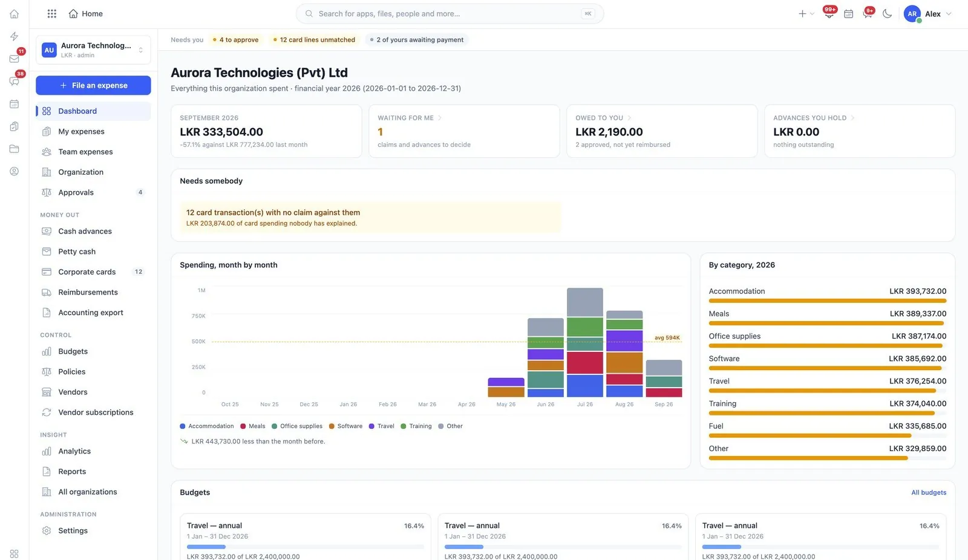
Task: Open the calendar icon in top bar
Action: coord(848,13)
